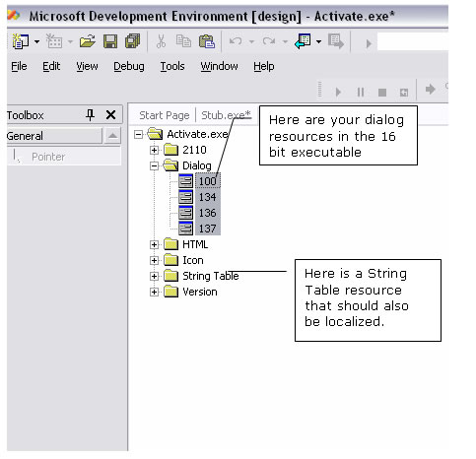Select dialog resource 134
Screen dimensions: 476x459
pos(207,197)
